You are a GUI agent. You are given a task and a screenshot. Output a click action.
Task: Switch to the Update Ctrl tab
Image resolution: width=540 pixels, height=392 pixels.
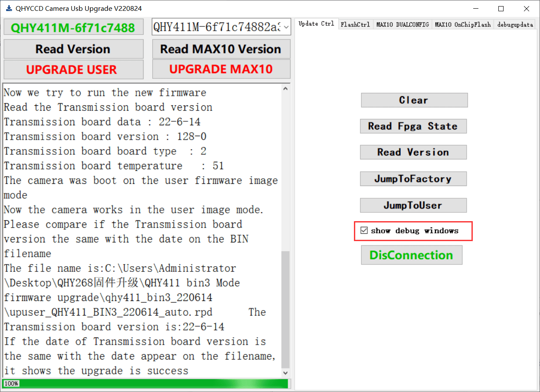pos(316,24)
